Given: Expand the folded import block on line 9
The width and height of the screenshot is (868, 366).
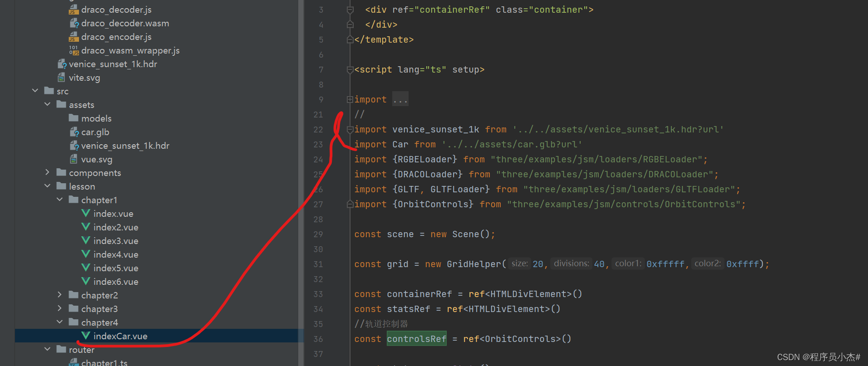Looking at the screenshot, I should [350, 99].
